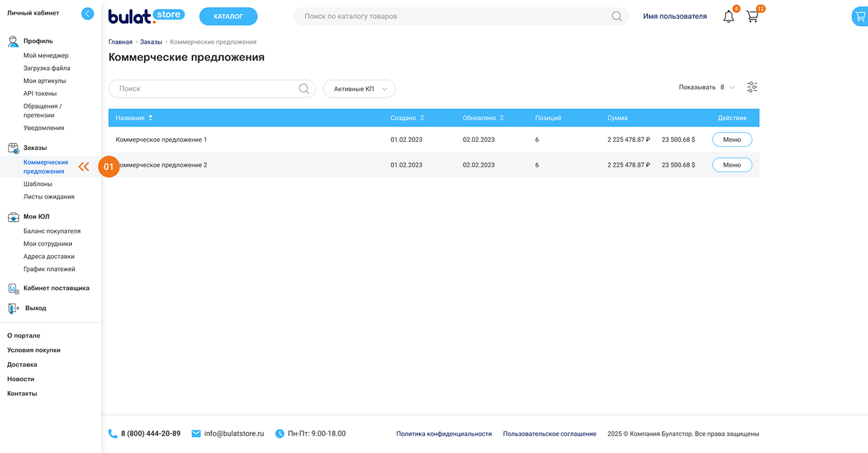Click the table settings filter icon
Viewport: 868px width, 453px height.
tap(752, 87)
